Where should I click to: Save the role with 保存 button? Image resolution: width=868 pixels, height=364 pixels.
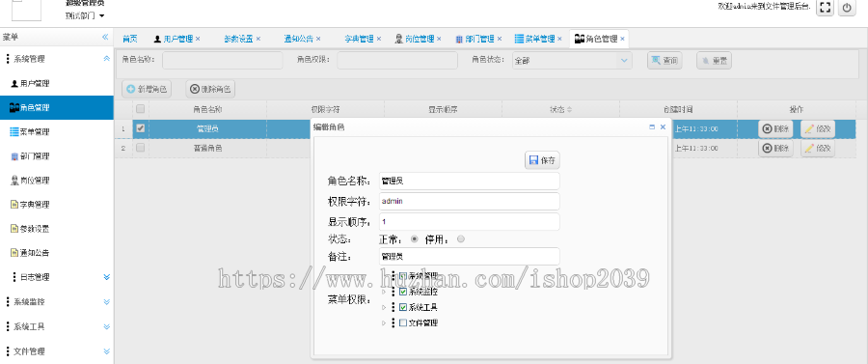tap(542, 160)
